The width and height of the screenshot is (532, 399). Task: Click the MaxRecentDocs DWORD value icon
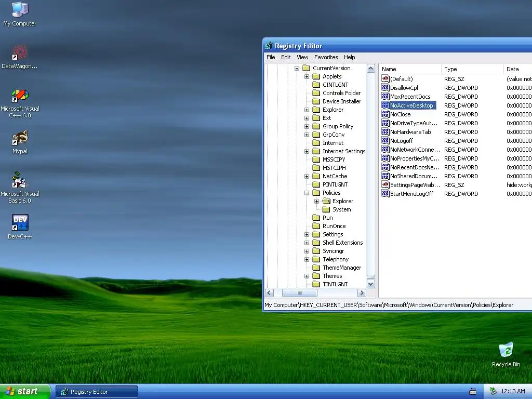point(385,96)
